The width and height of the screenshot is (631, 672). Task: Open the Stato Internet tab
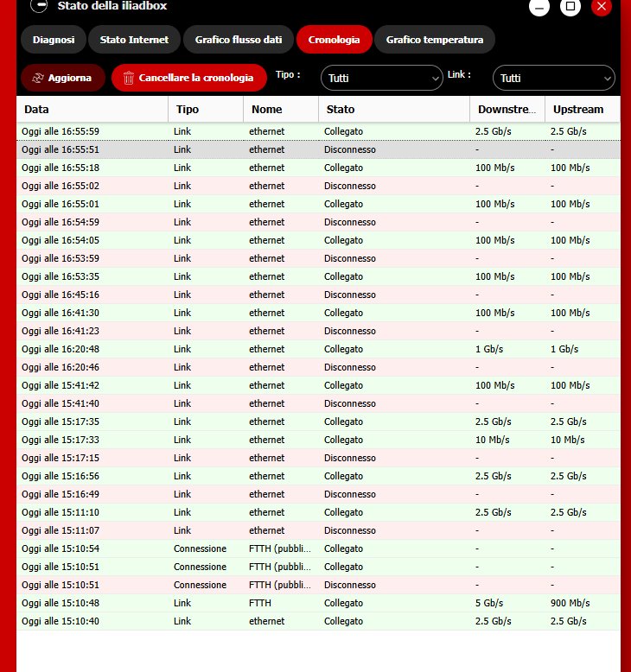pos(134,39)
